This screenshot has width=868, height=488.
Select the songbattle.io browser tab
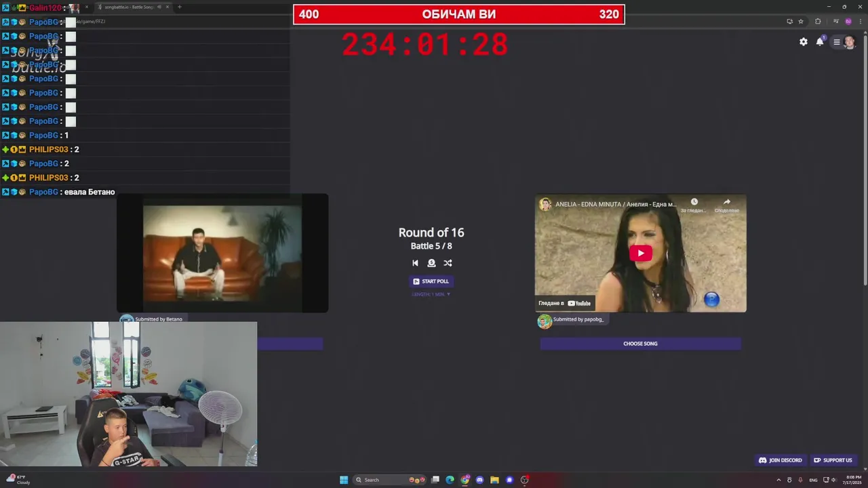pyautogui.click(x=133, y=7)
